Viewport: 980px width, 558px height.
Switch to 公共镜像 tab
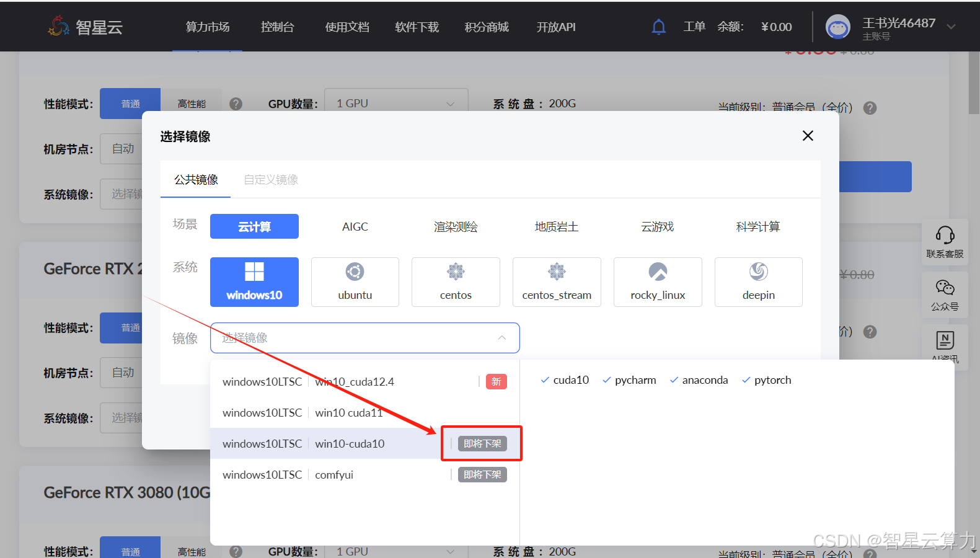(x=196, y=180)
